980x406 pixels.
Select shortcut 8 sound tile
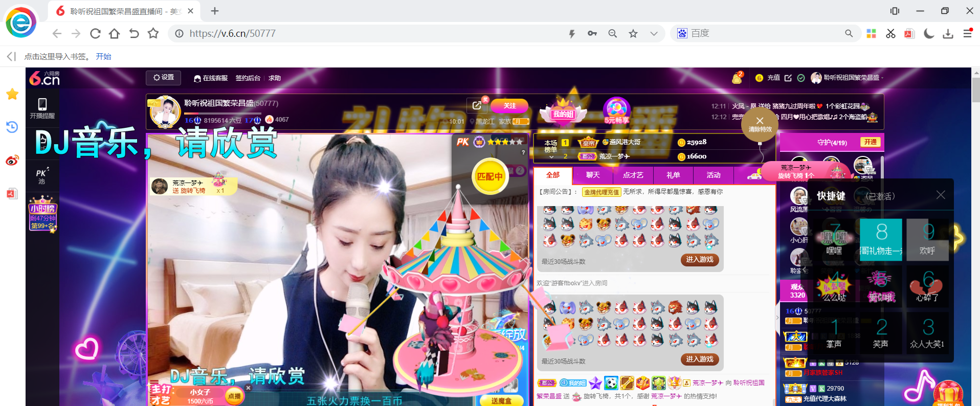click(881, 240)
